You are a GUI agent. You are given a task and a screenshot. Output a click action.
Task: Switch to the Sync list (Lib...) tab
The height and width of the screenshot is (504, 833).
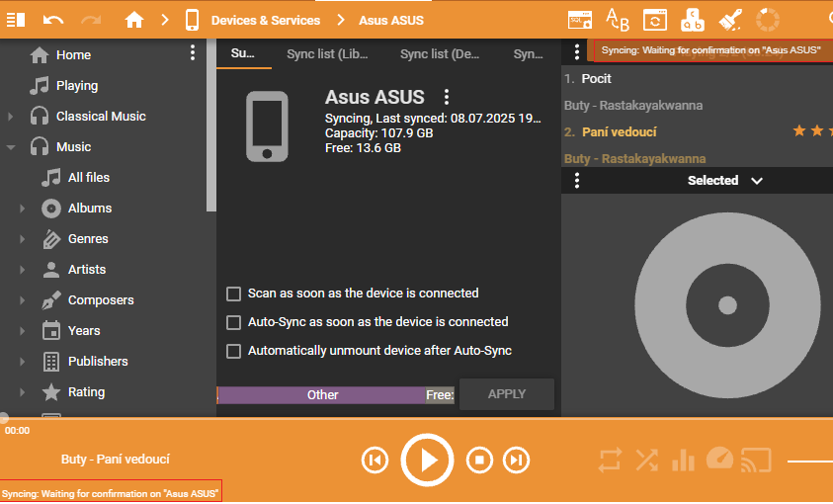[x=326, y=54]
